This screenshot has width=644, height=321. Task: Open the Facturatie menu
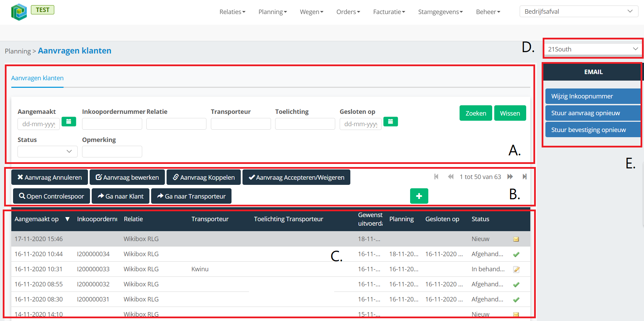pyautogui.click(x=389, y=12)
